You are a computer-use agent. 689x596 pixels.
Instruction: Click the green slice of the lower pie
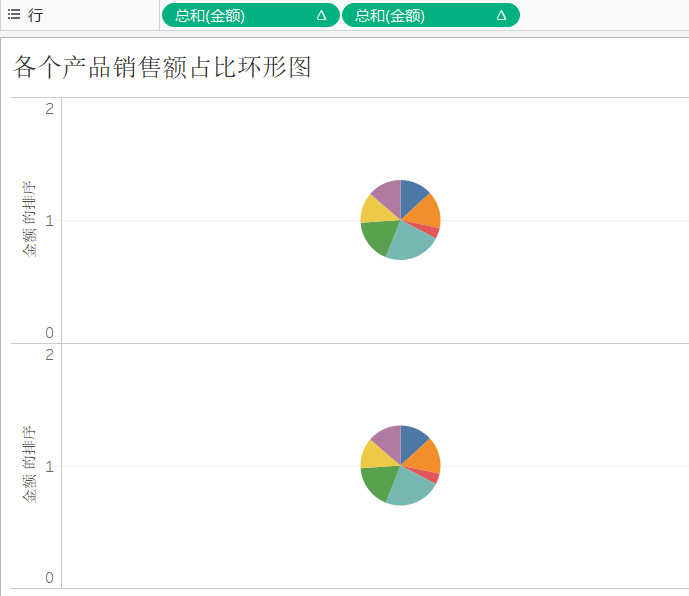click(x=377, y=481)
